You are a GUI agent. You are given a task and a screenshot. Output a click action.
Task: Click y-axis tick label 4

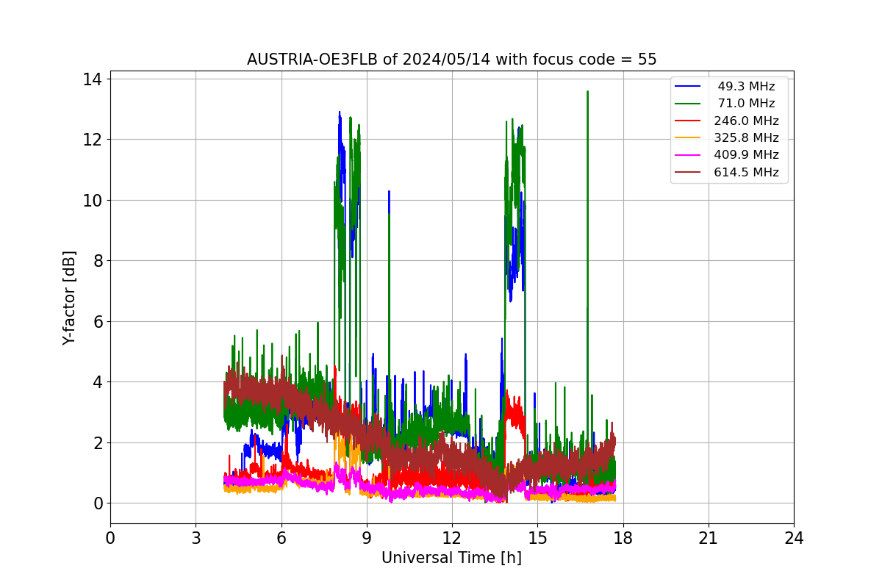pyautogui.click(x=98, y=382)
